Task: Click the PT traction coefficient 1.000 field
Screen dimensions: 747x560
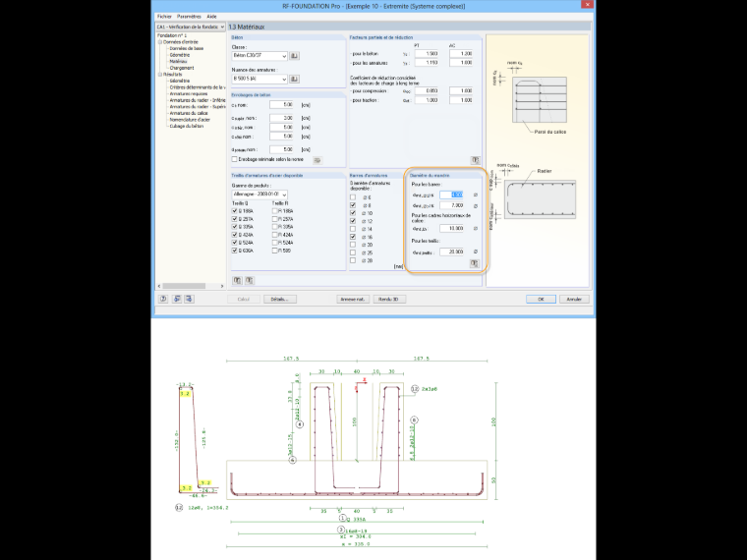Action: [427, 100]
